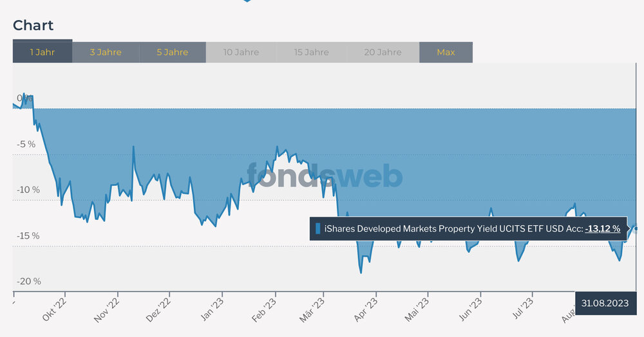This screenshot has height=337, width=644.
Task: Switch to the 3 Jahre range
Action: point(105,52)
